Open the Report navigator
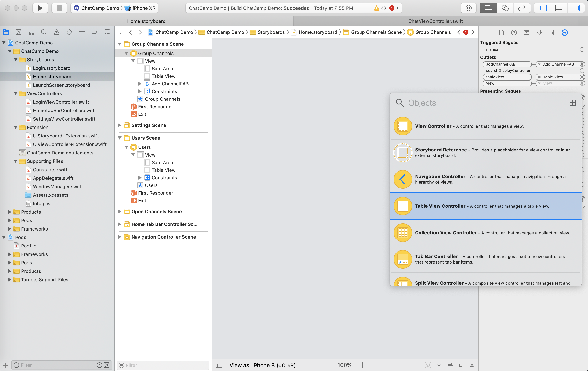The width and height of the screenshot is (588, 371). (x=107, y=32)
